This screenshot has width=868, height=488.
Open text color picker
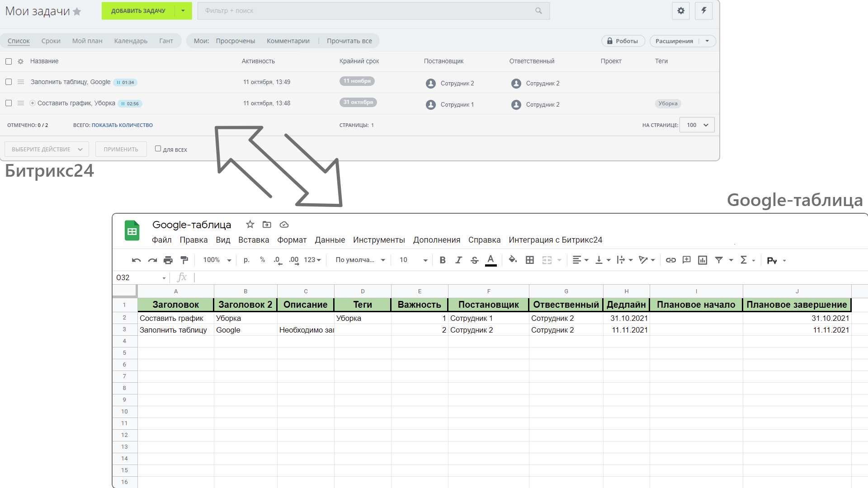pos(491,260)
